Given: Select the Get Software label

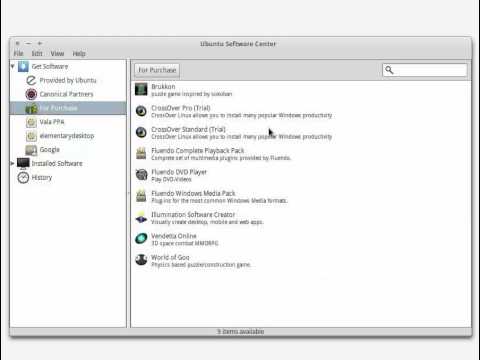Looking at the screenshot, I should pos(50,66).
